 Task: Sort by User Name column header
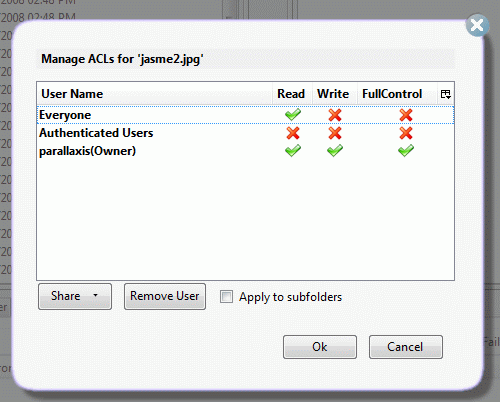pyautogui.click(x=155, y=94)
